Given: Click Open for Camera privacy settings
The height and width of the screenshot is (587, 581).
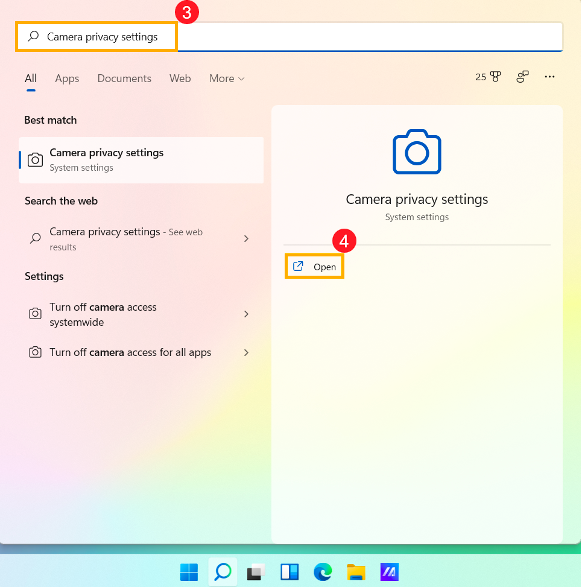Looking at the screenshot, I should click(x=314, y=267).
